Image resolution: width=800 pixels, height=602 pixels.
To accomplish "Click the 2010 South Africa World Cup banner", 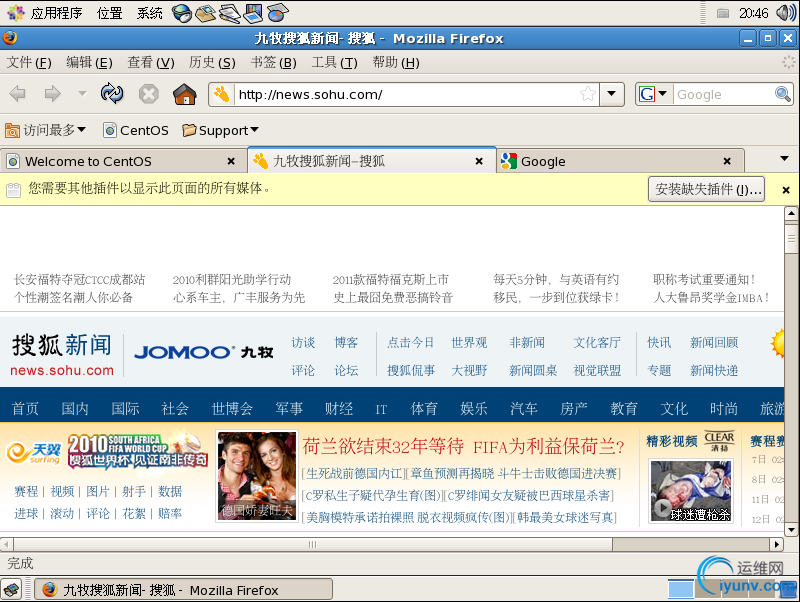I will pyautogui.click(x=138, y=450).
